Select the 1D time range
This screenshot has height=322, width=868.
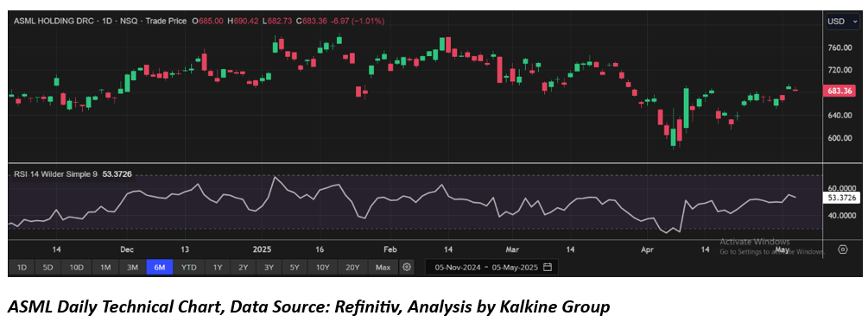(22, 268)
